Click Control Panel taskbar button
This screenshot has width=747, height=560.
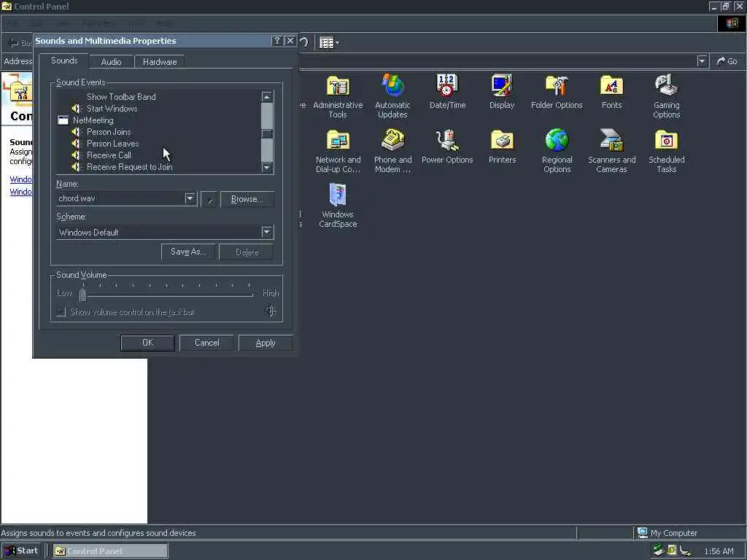110,551
